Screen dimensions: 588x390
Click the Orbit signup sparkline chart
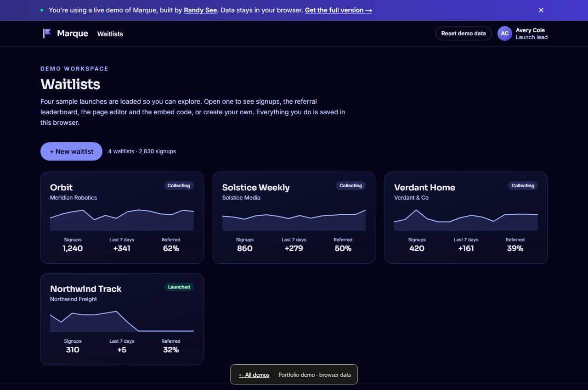point(122,219)
